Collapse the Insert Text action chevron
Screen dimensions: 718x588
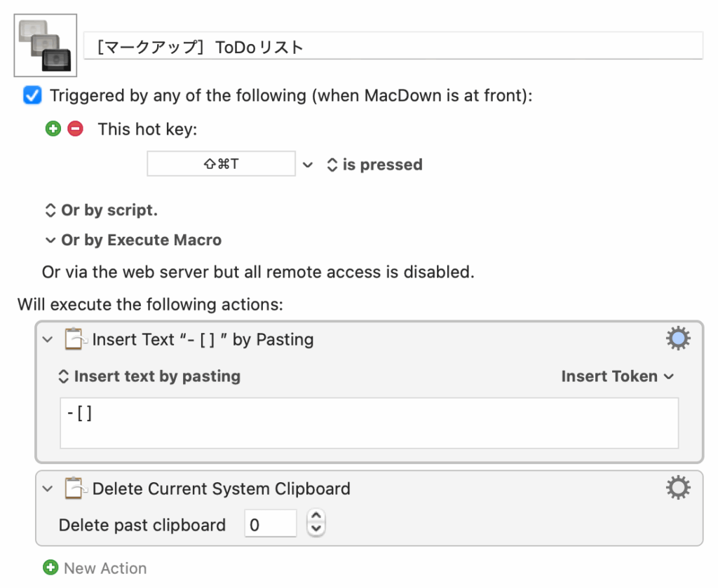[48, 339]
